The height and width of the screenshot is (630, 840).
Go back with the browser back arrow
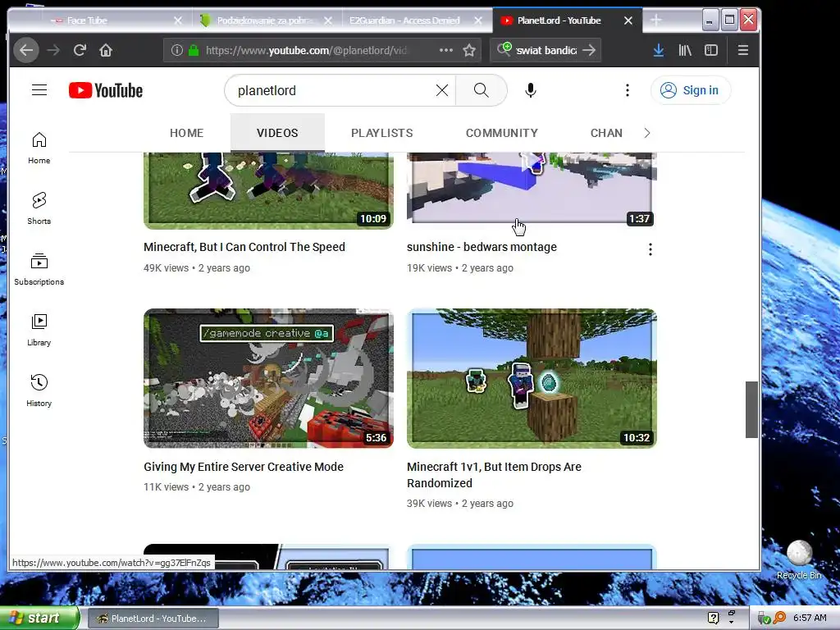click(26, 50)
